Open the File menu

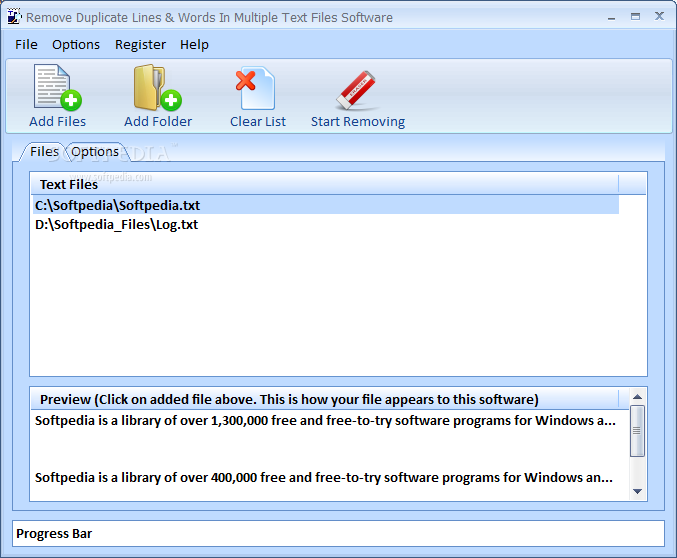[26, 44]
